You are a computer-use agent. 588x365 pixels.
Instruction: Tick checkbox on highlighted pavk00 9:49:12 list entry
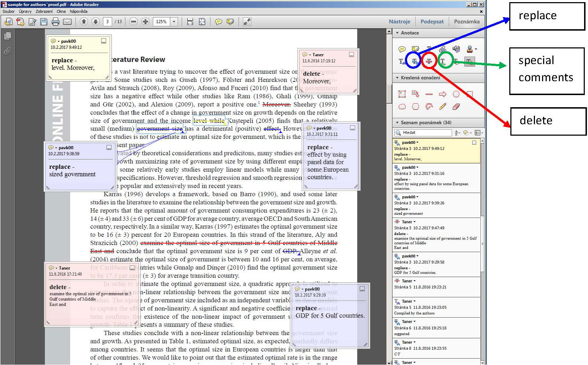(x=474, y=142)
